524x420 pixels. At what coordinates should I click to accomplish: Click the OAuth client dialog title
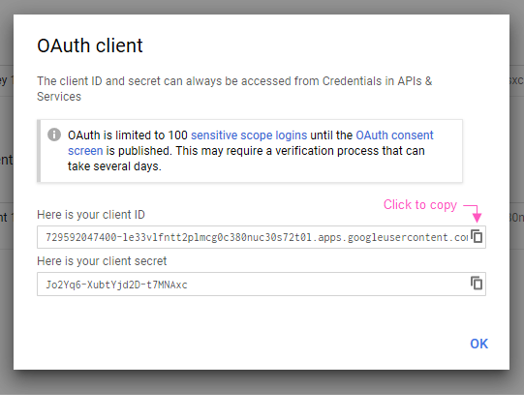click(x=90, y=45)
